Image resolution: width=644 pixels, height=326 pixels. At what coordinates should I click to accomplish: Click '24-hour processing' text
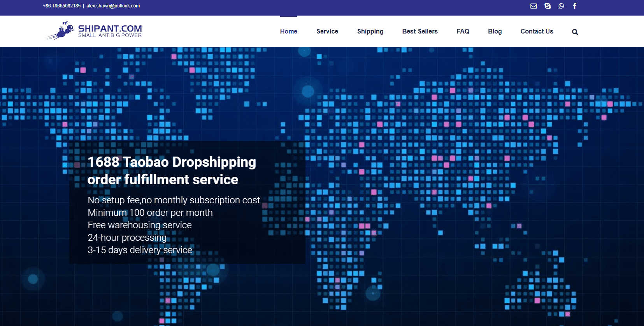point(127,238)
